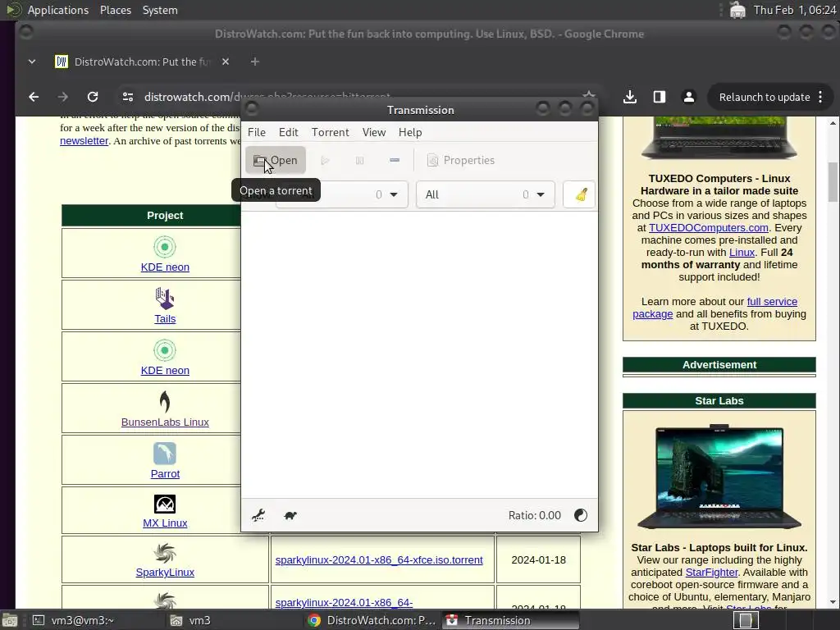Open the View menu in Transmission

[374, 132]
